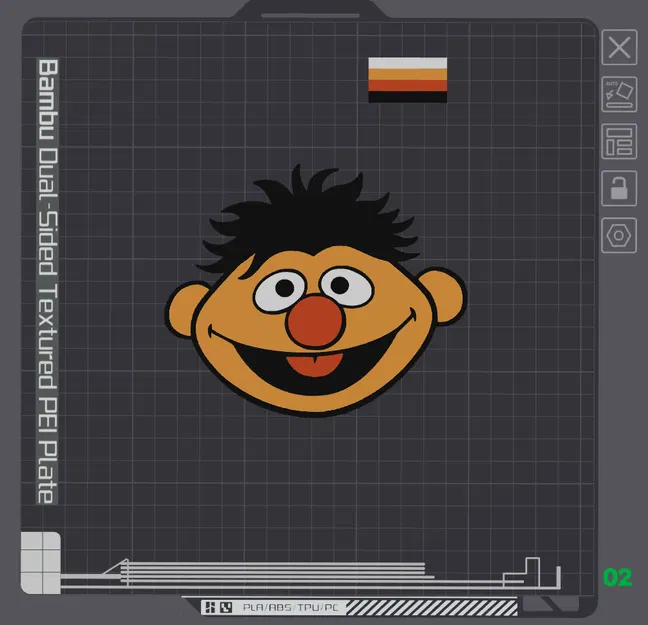This screenshot has width=648, height=625.
Task: Click the auto orient plate icon
Action: click(619, 94)
